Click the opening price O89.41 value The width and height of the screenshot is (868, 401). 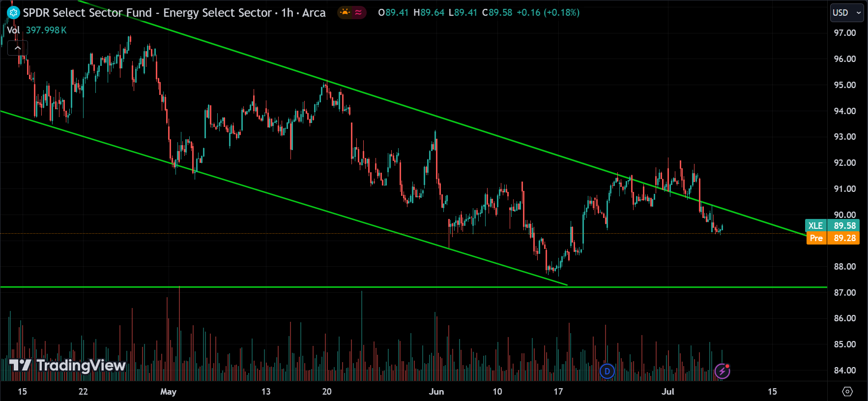point(393,12)
